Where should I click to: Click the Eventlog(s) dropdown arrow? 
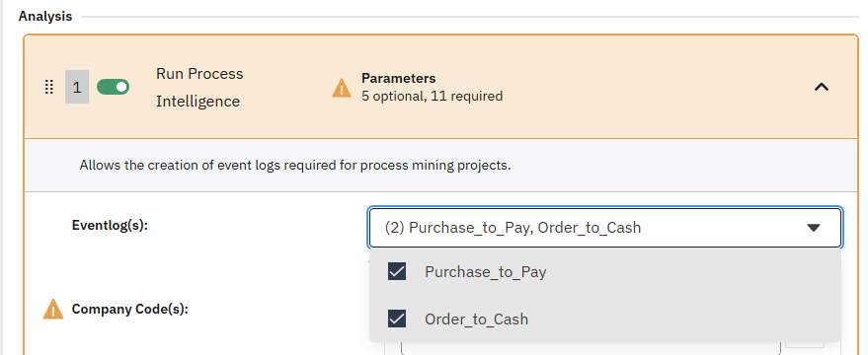(x=814, y=228)
